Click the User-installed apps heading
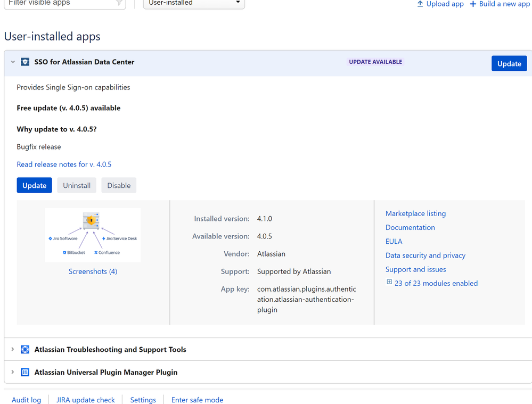 coord(52,36)
